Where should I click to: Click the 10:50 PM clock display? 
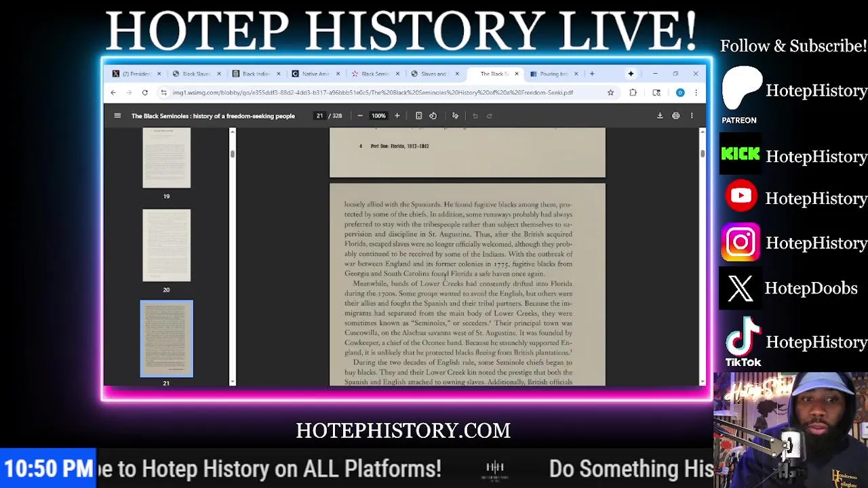tap(48, 468)
